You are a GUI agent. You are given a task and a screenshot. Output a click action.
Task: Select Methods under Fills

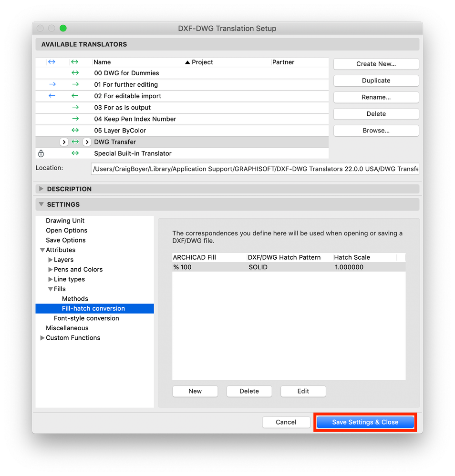(75, 299)
